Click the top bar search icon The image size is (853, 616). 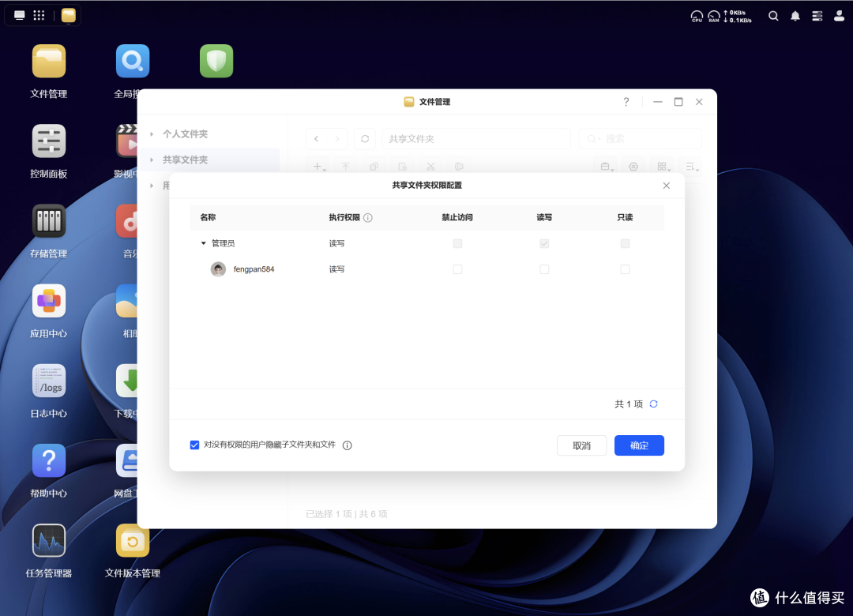click(x=773, y=17)
